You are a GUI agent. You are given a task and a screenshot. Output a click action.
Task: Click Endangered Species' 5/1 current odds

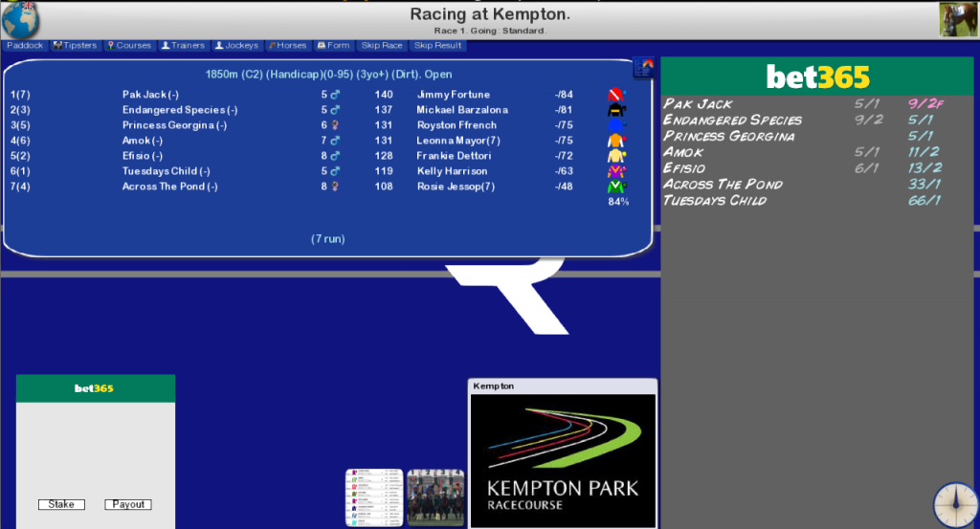click(921, 120)
